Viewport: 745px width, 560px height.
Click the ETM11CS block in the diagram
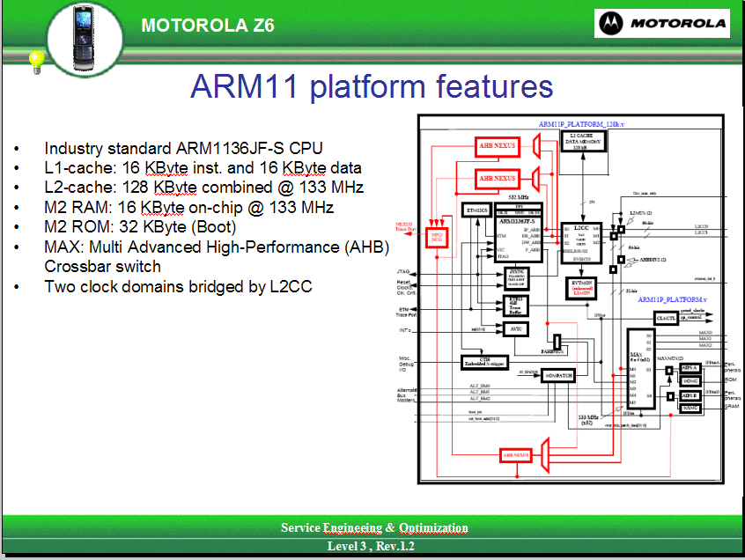pos(476,210)
